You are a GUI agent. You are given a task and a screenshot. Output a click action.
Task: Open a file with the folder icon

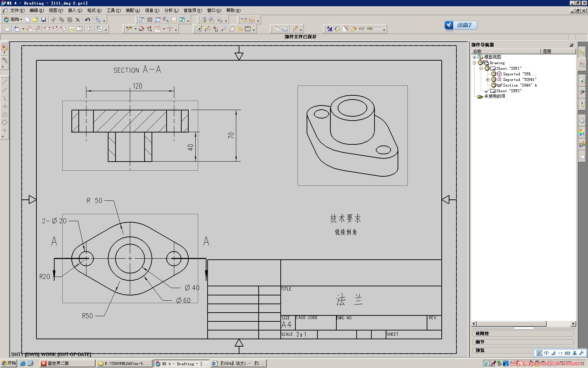pos(35,20)
